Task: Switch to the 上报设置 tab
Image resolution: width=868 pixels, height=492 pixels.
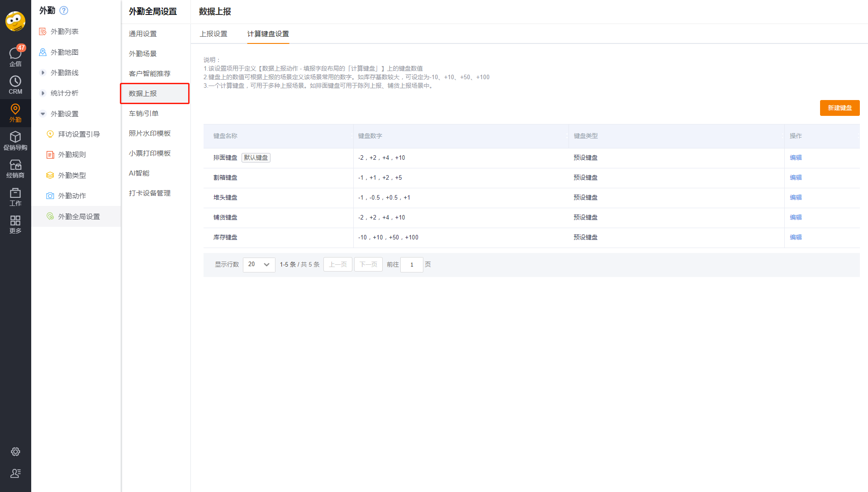Action: pos(213,34)
